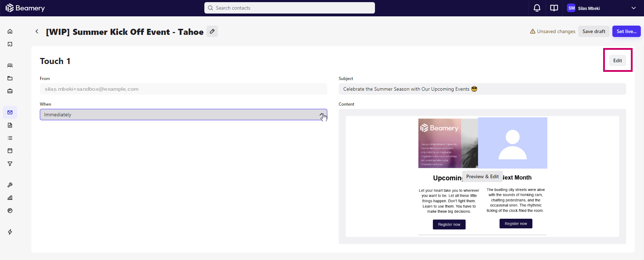Open the briefcase vacancies sidebar icon

(x=10, y=91)
